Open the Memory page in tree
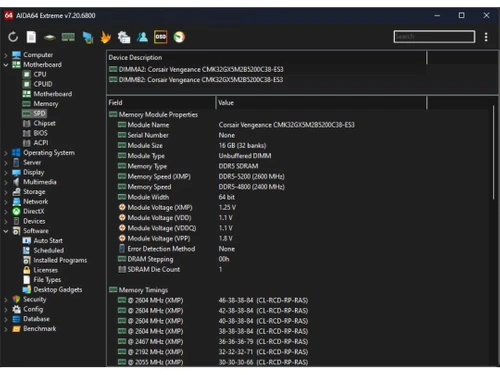 pyautogui.click(x=46, y=104)
